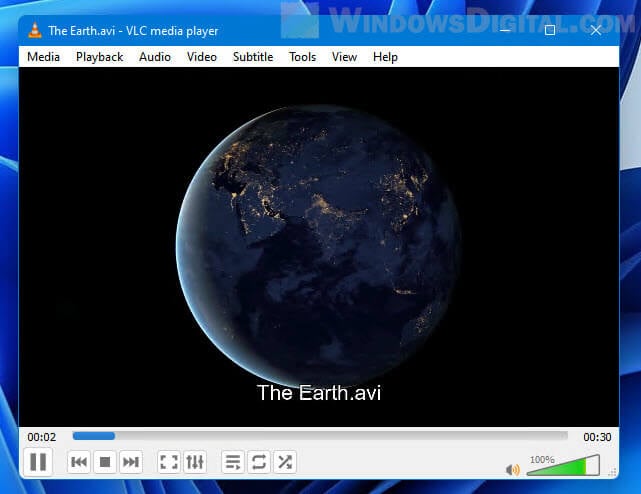Stop playback with the stop button
The height and width of the screenshot is (494, 641).
(x=105, y=462)
